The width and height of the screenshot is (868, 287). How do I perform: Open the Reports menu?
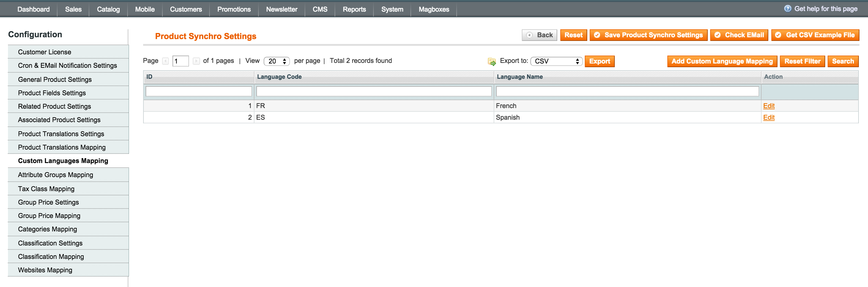(x=354, y=9)
